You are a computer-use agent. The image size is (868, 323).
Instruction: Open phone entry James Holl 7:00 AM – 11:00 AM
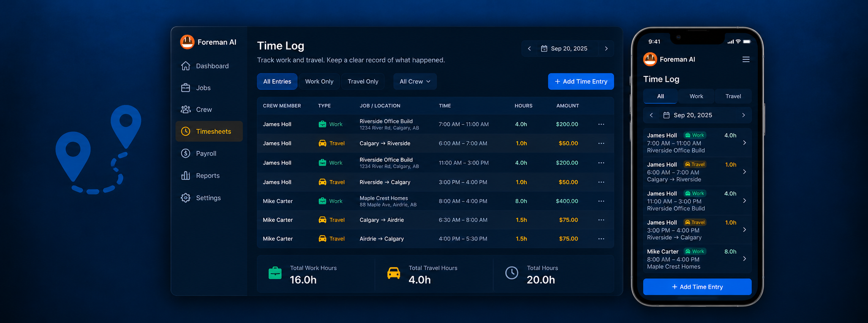click(697, 143)
